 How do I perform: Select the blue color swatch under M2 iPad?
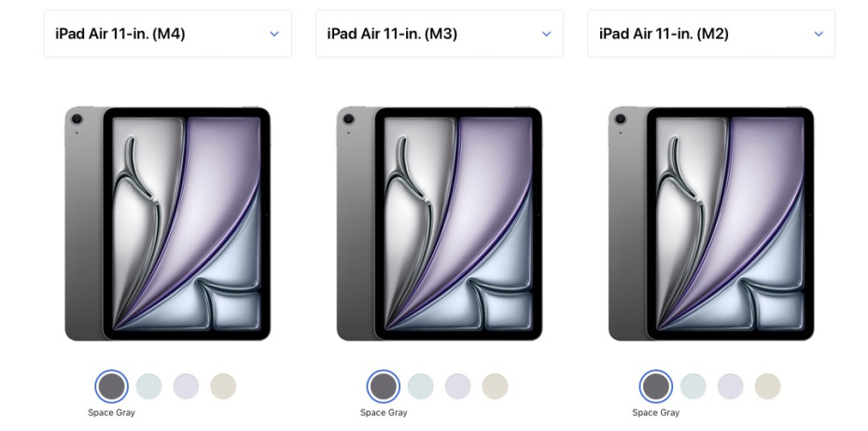point(693,386)
